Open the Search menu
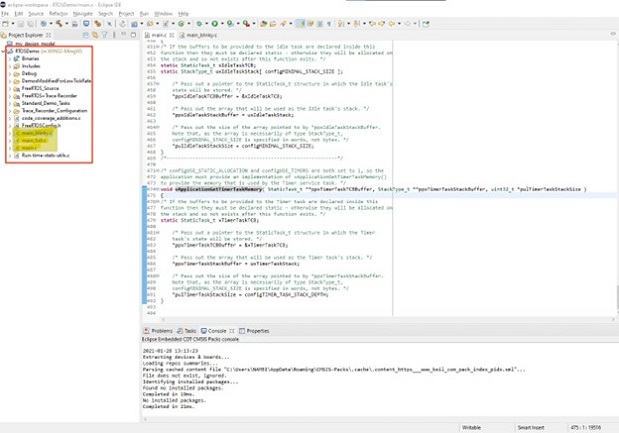Viewport: 619px width, 433px height. (x=105, y=13)
